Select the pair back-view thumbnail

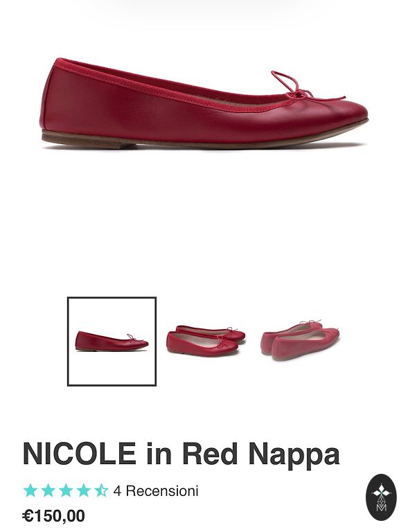click(300, 340)
